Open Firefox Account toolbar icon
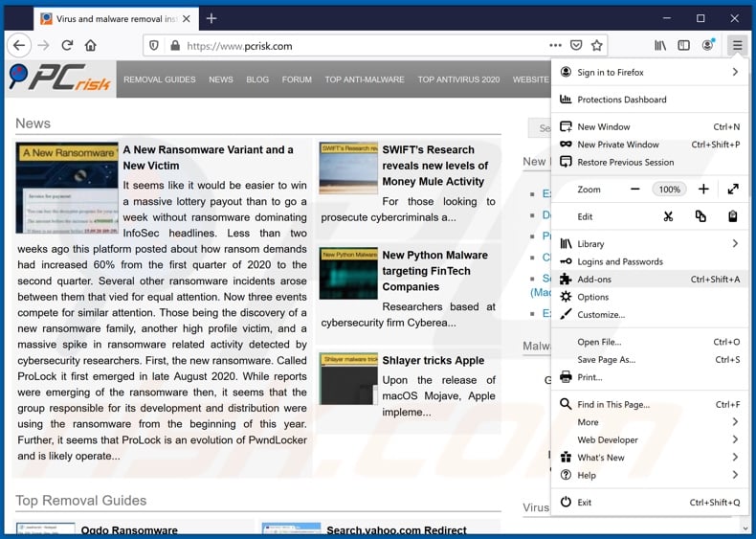Image resolution: width=756 pixels, height=539 pixels. [x=708, y=45]
